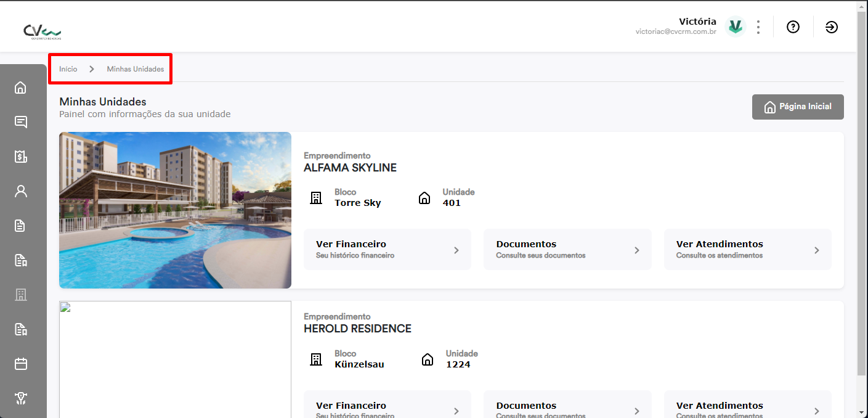Open the chat messages sidebar icon

(21, 122)
